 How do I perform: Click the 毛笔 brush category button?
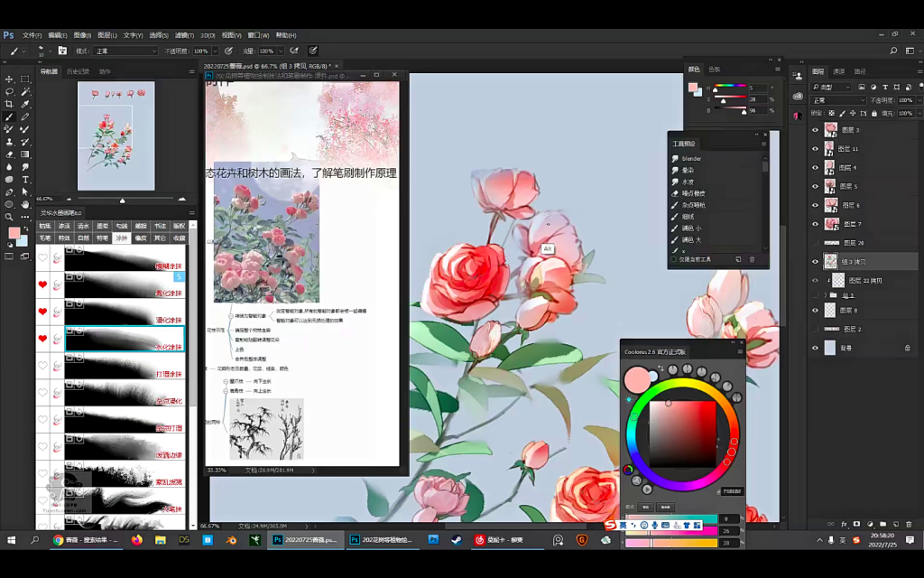(x=45, y=238)
